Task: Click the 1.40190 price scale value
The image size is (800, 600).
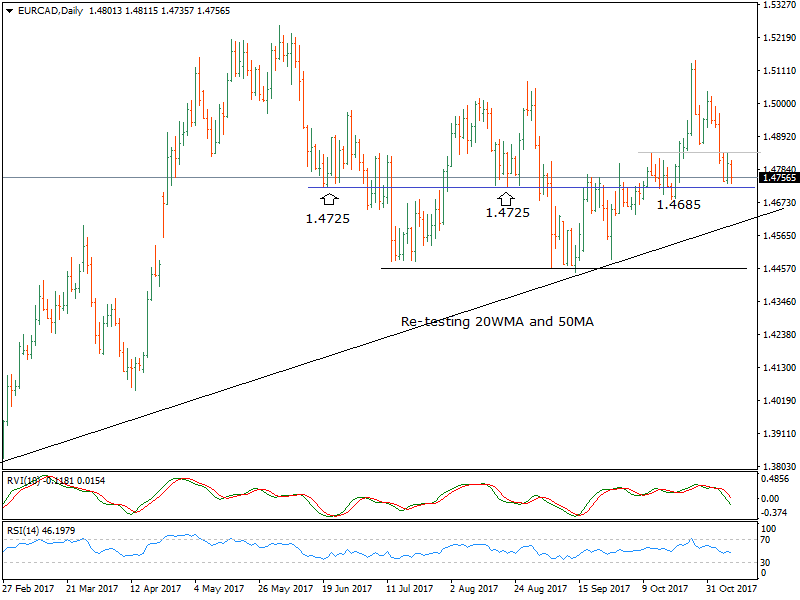Action: [x=779, y=401]
